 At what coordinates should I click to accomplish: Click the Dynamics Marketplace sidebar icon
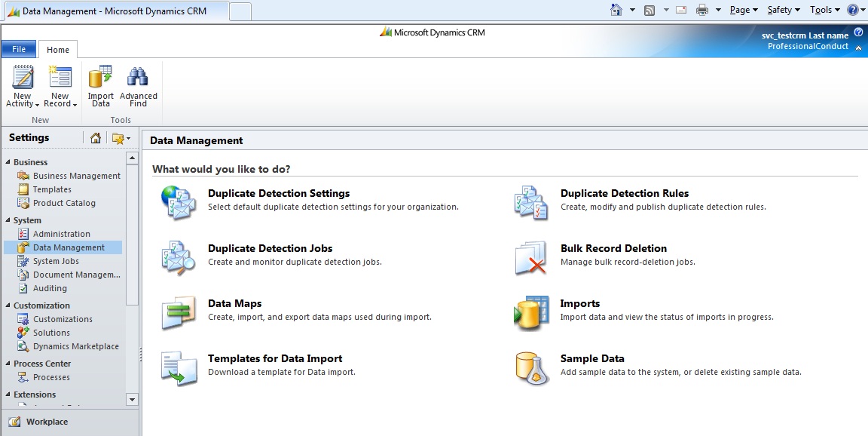(23, 346)
